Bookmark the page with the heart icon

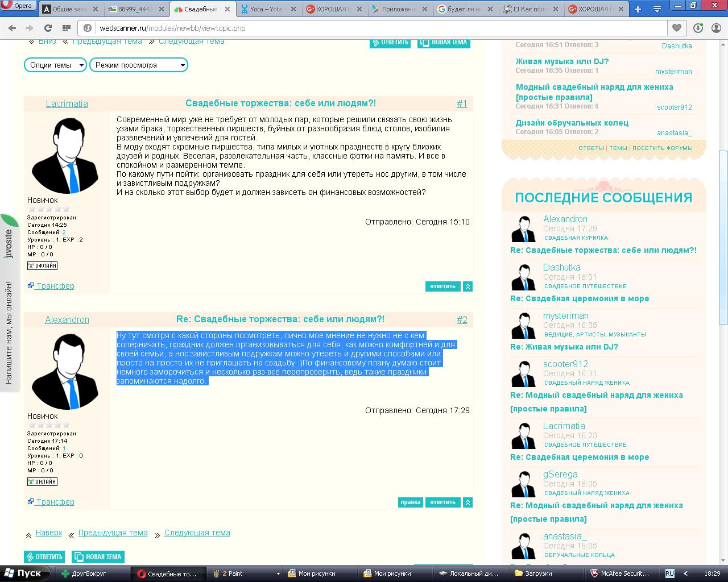[x=676, y=28]
